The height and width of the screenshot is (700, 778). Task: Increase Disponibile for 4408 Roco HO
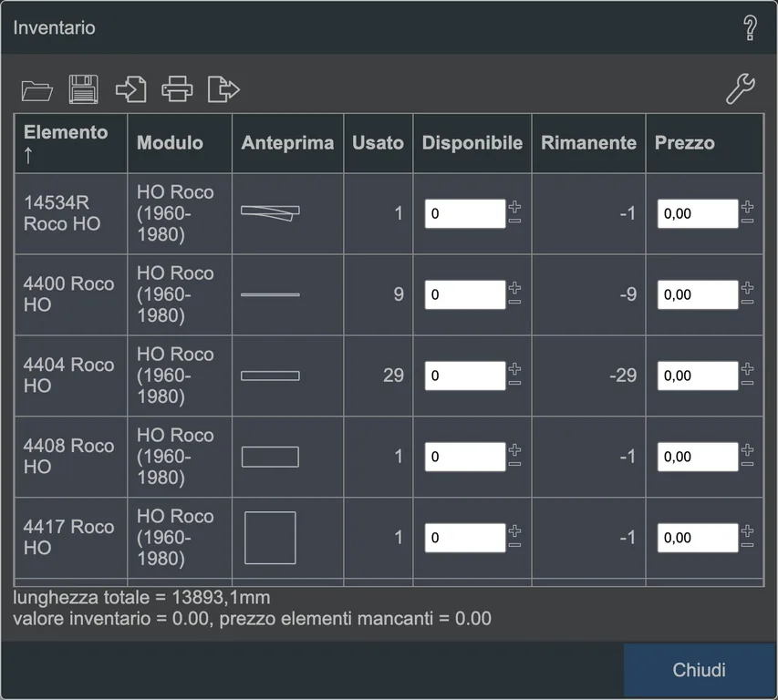coord(514,449)
